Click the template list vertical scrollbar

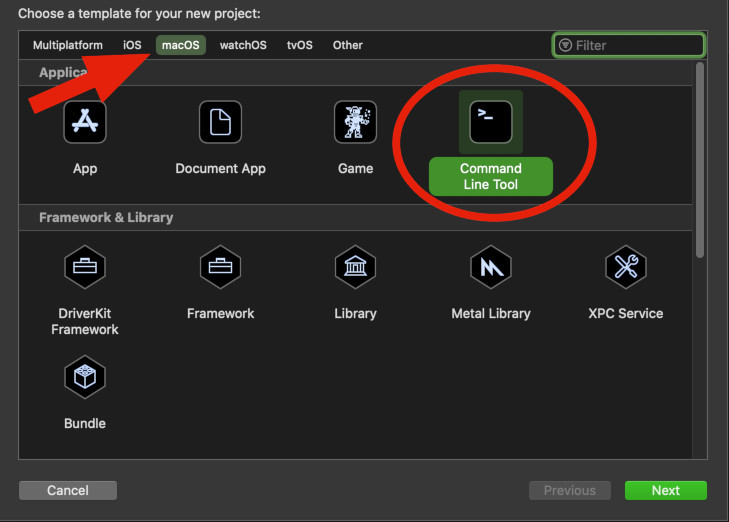click(x=700, y=160)
